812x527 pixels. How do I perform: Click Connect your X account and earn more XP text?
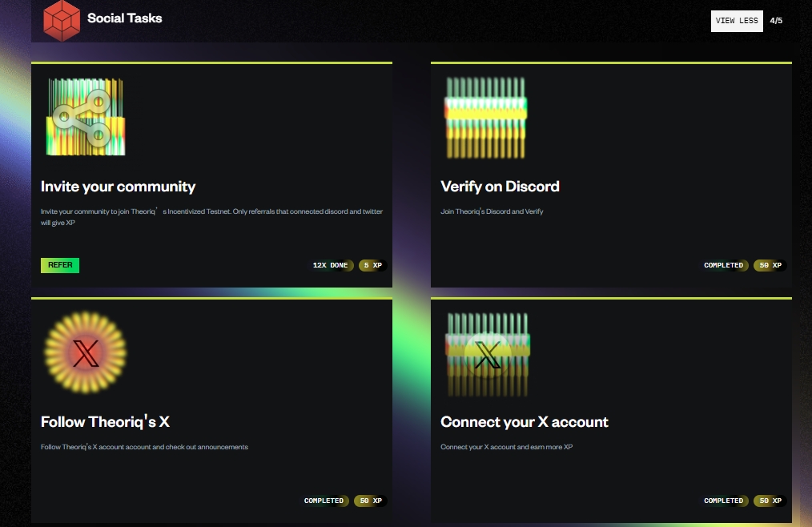pos(506,447)
